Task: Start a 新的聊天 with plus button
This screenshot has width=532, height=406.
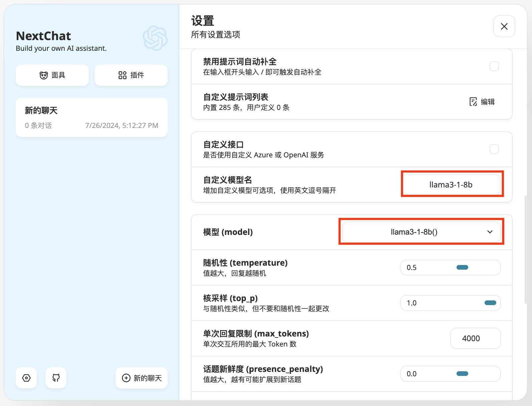Action: [142, 378]
